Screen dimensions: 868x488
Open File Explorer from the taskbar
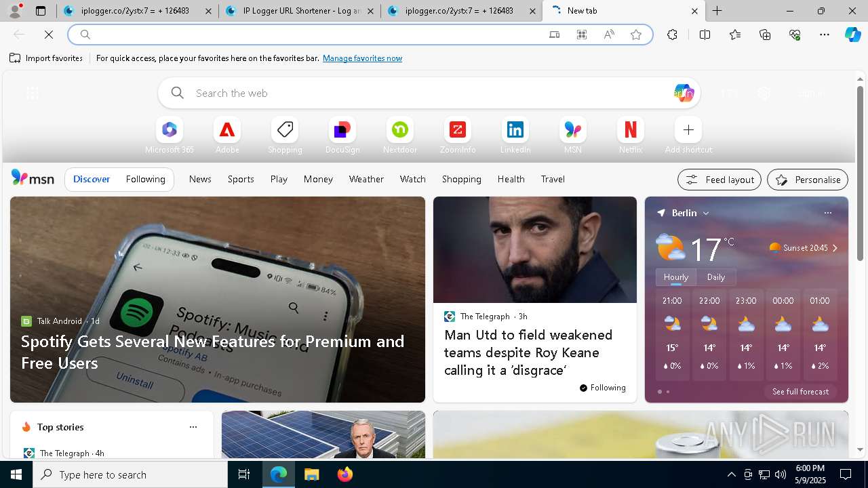311,474
